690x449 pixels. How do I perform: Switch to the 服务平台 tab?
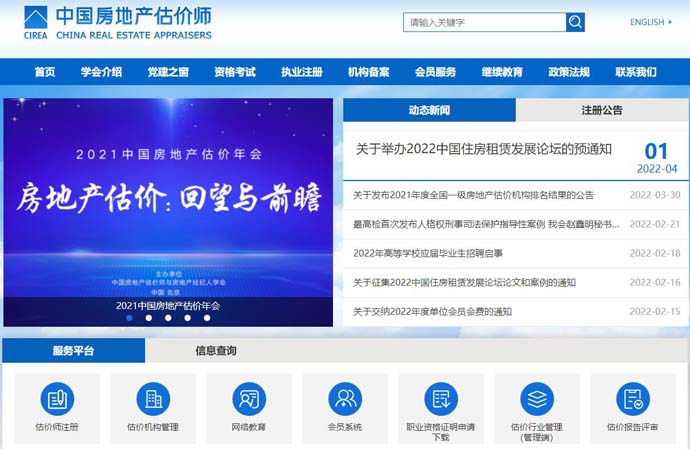(73, 351)
